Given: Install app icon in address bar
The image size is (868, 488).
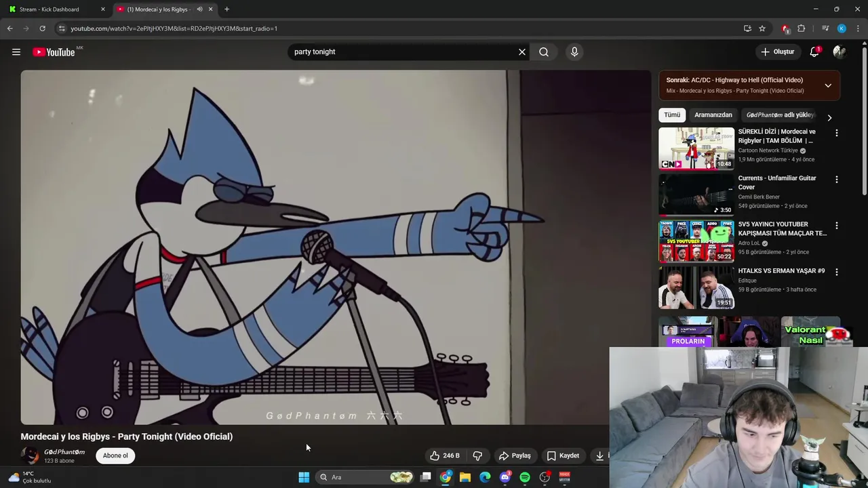Looking at the screenshot, I should coord(747,28).
